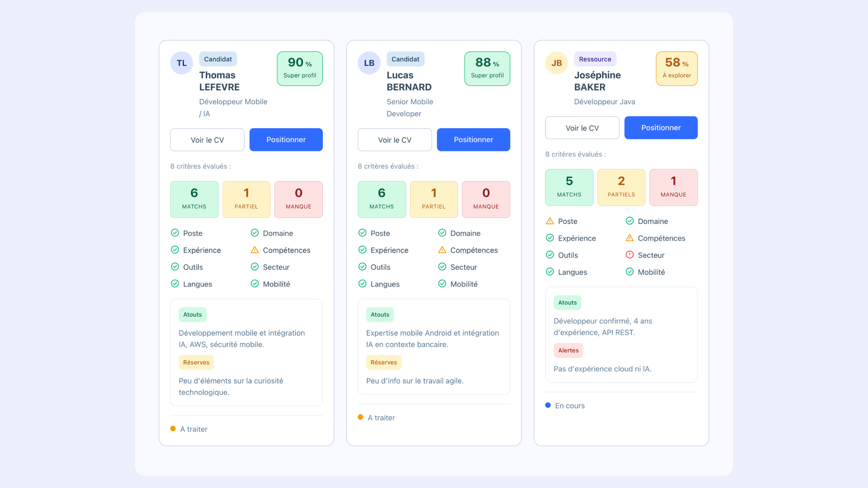The width and height of the screenshot is (868, 488).
Task: Click the name Thomas LEFEVRE
Action: pyautogui.click(x=219, y=81)
